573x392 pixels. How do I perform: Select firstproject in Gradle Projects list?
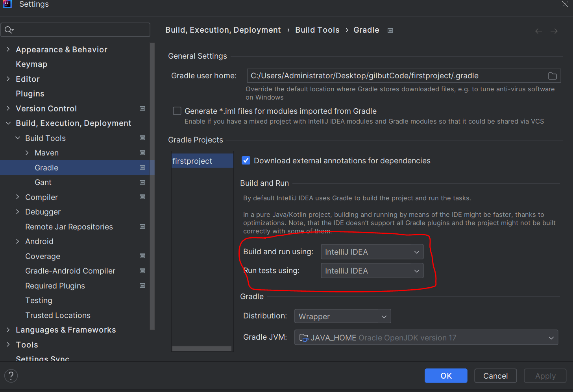click(202, 161)
